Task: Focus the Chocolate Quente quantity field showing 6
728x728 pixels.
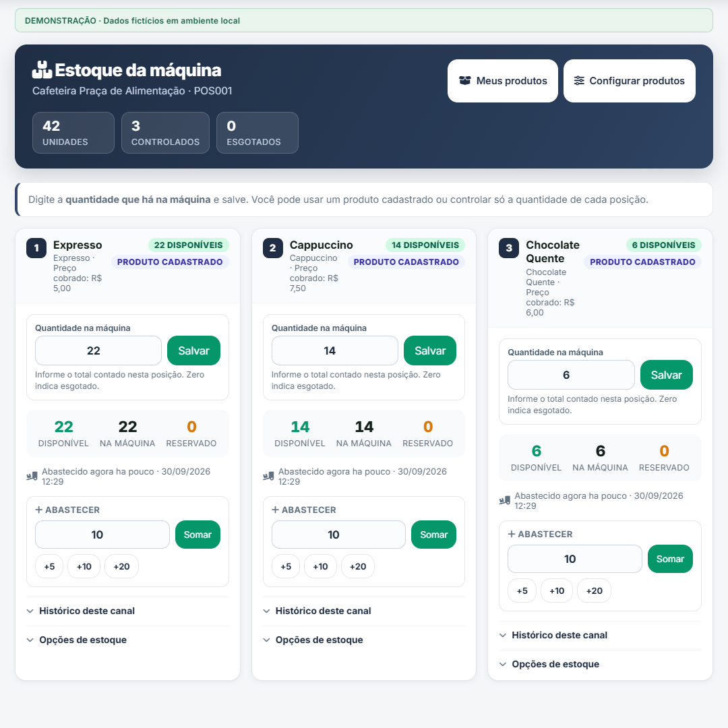Action: coord(571,375)
